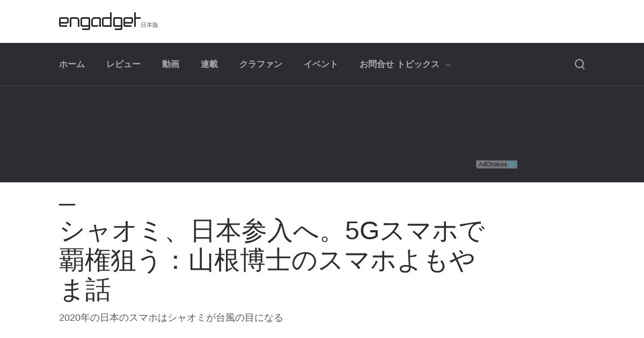This screenshot has height=338, width=644.
Task: Click the 日本版 label beside the logo
Action: coord(150,25)
